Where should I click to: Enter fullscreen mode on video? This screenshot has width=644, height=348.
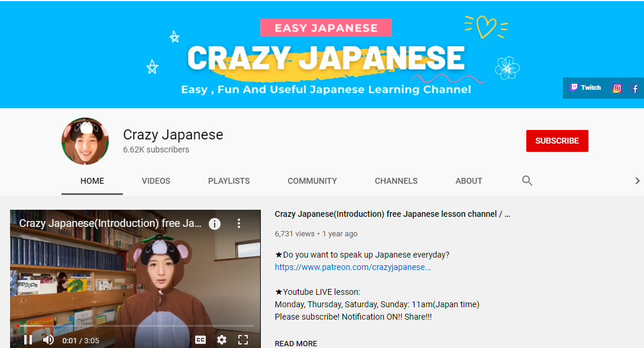243,340
